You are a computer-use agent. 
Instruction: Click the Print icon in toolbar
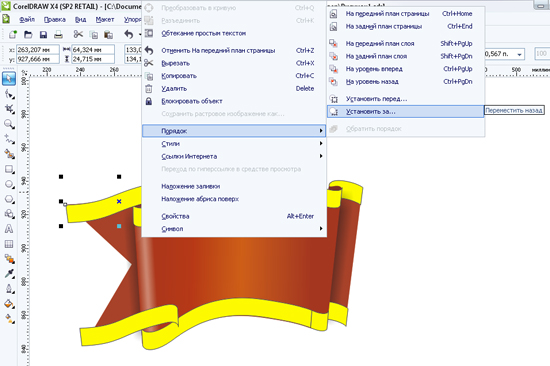click(x=58, y=34)
